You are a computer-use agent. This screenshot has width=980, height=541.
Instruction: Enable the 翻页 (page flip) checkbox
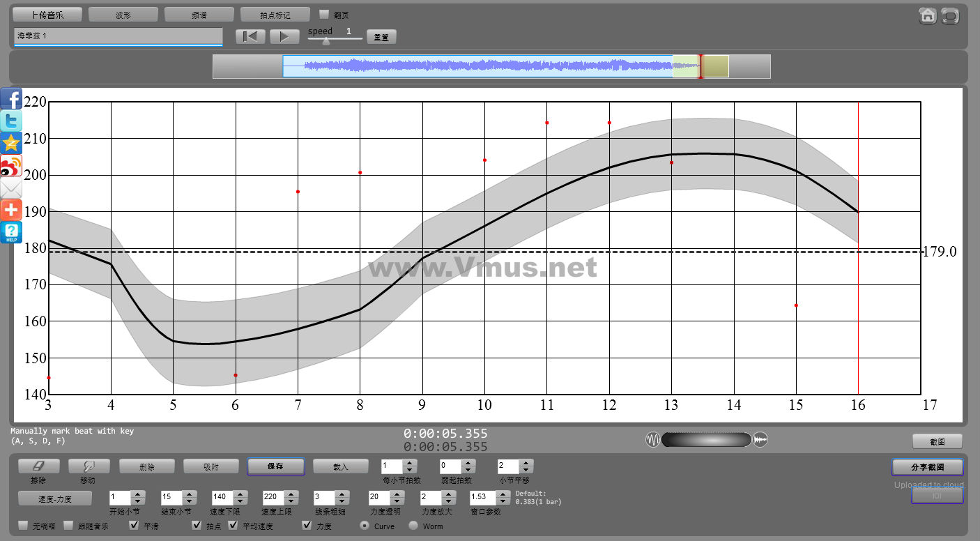[323, 14]
